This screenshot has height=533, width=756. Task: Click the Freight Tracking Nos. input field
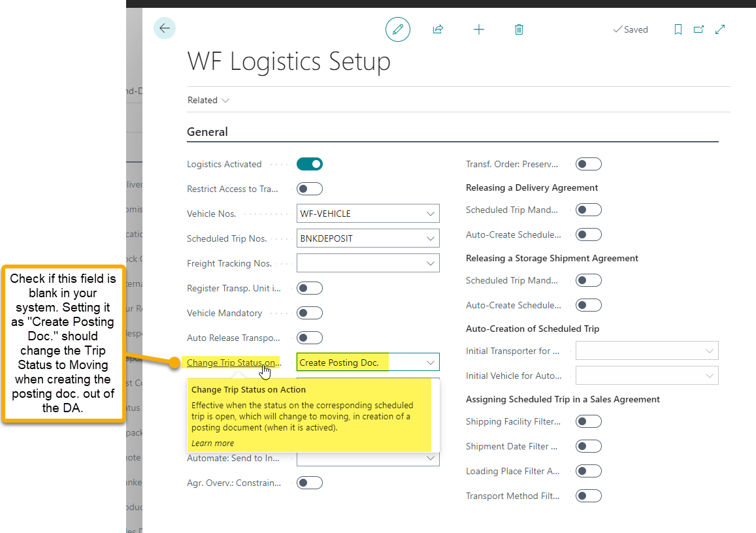click(359, 263)
